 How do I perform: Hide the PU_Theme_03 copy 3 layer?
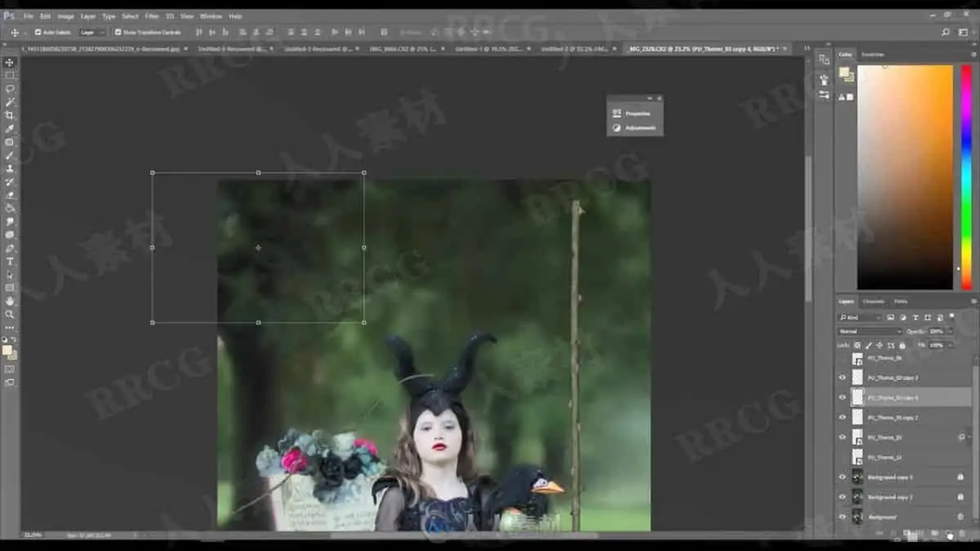tap(843, 377)
